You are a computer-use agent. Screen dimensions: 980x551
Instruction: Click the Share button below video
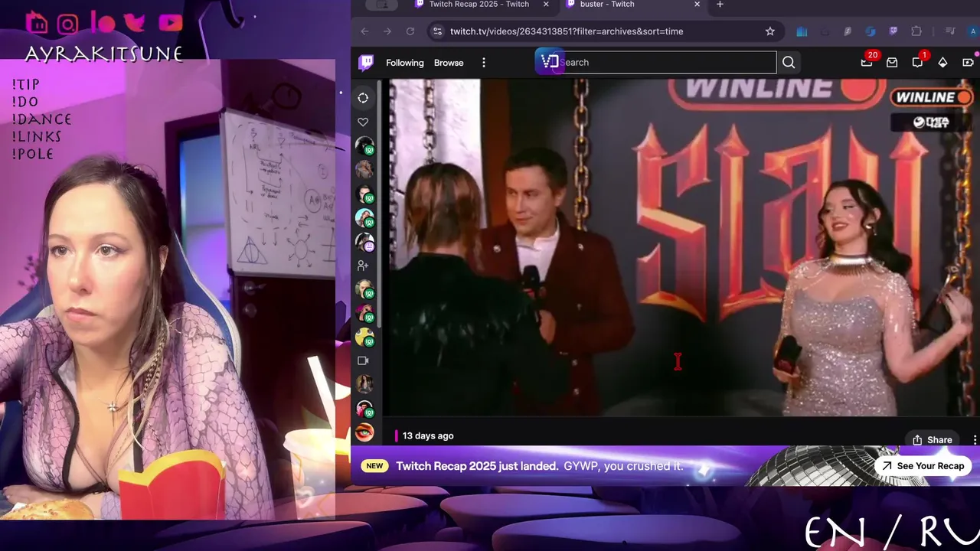(x=932, y=440)
